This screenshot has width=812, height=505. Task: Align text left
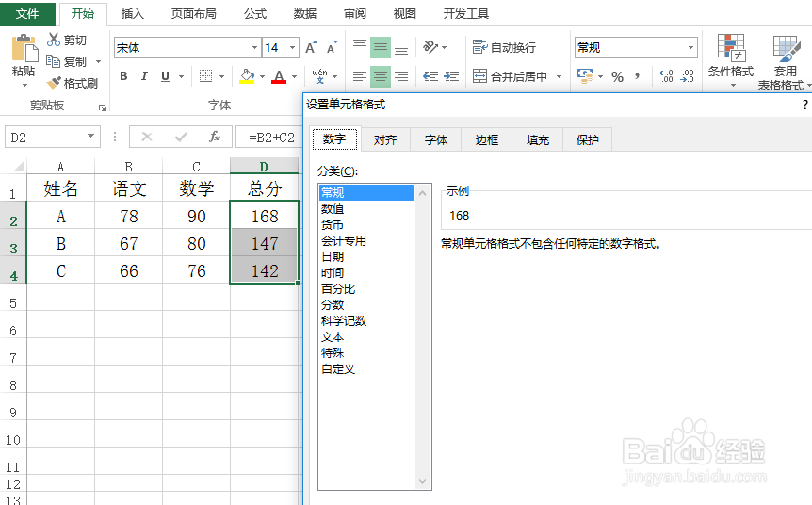click(360, 76)
